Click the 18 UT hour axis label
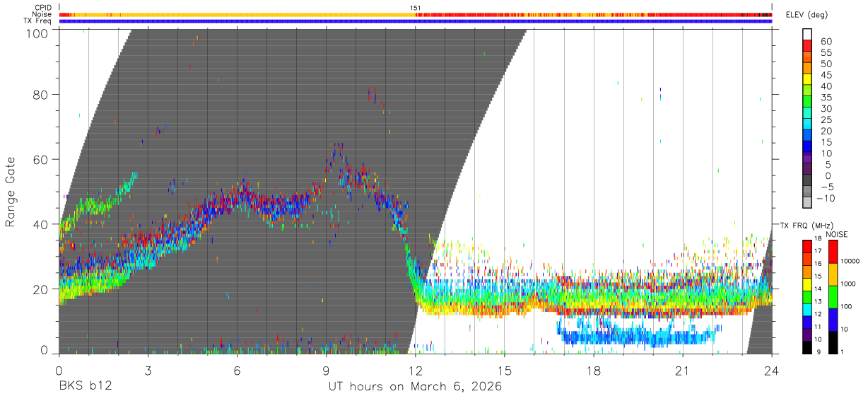 click(594, 371)
